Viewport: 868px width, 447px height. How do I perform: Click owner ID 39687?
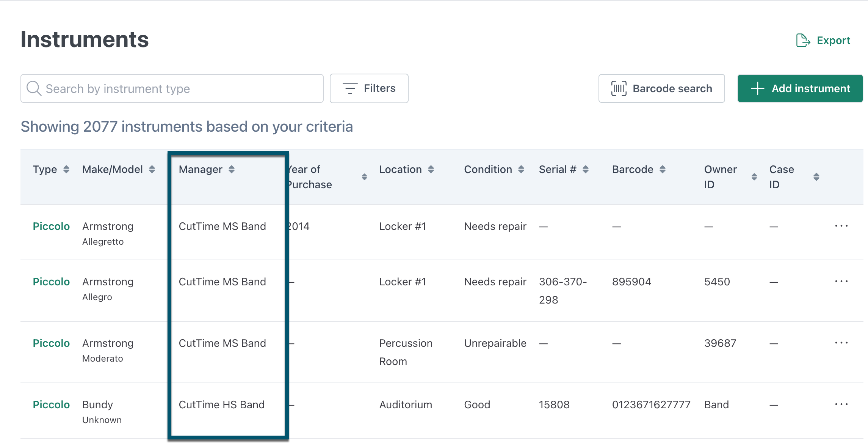pos(720,343)
